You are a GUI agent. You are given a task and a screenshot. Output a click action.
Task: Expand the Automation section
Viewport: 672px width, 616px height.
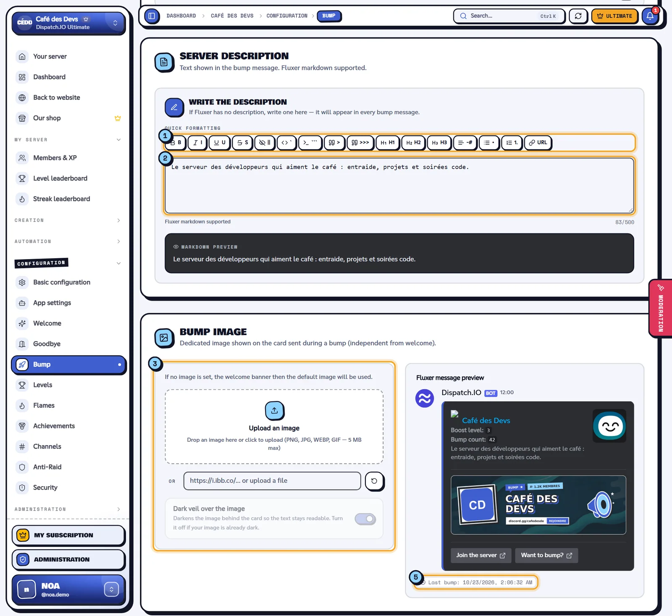click(118, 241)
